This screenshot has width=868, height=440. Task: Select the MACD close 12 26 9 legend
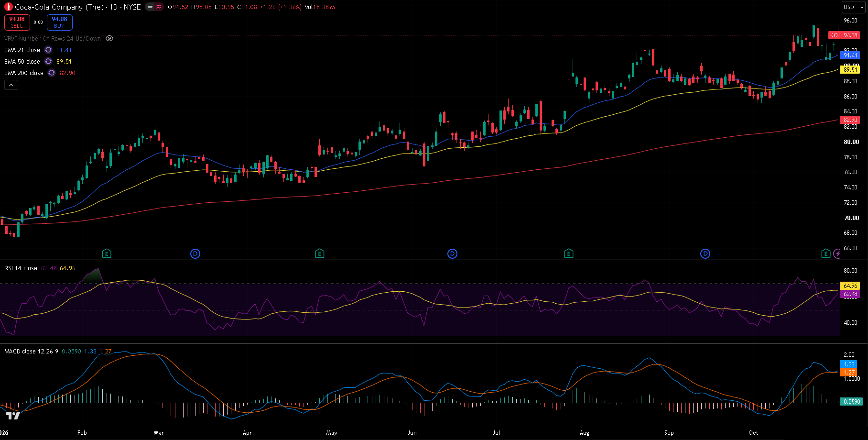click(x=31, y=351)
